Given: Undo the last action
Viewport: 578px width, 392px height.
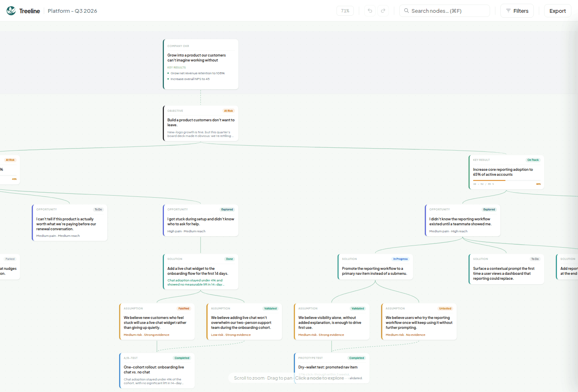Looking at the screenshot, I should (x=370, y=11).
